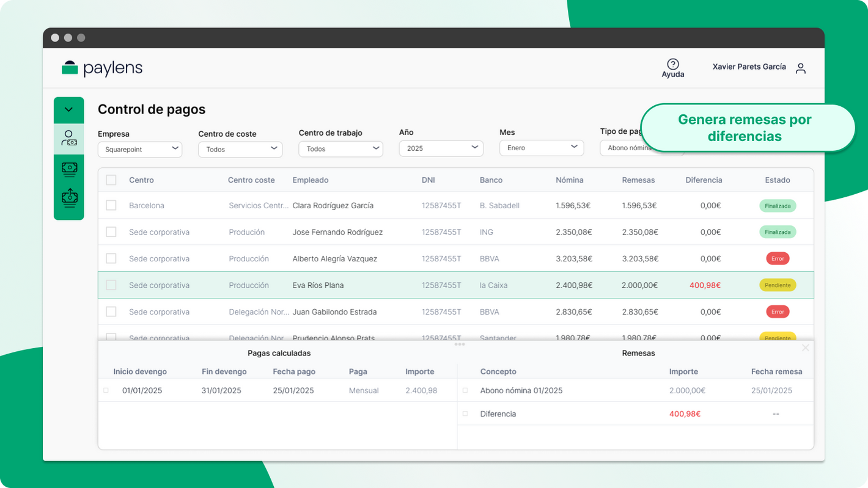Select checkbox for Diferencia remittance row
868x488 pixels.
pos(465,414)
